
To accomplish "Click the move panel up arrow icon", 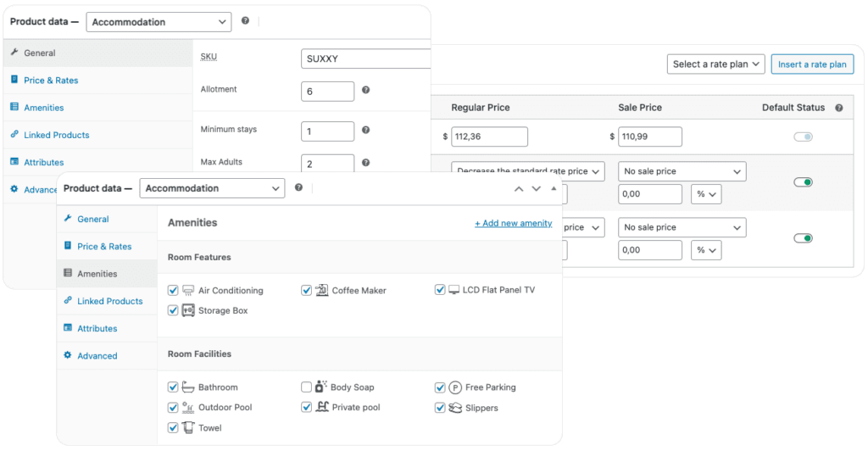I will coord(519,188).
